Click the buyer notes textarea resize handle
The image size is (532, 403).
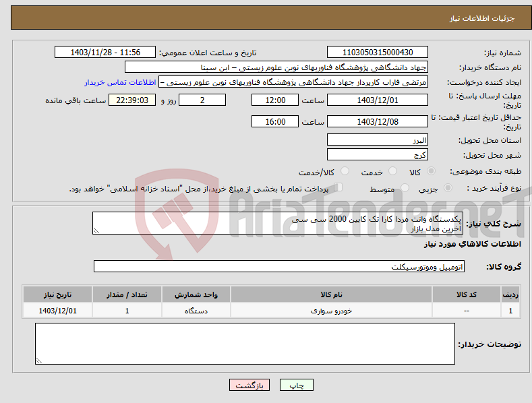(x=39, y=361)
